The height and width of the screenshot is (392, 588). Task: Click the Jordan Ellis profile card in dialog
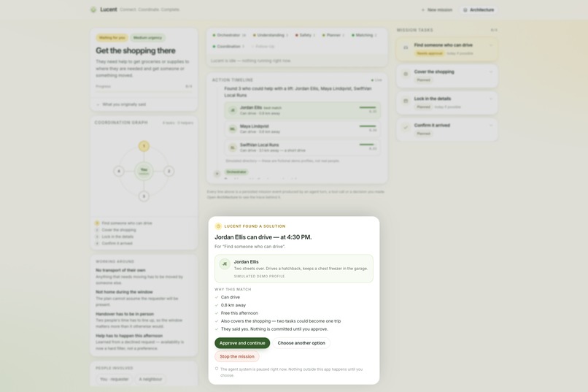[293, 269]
